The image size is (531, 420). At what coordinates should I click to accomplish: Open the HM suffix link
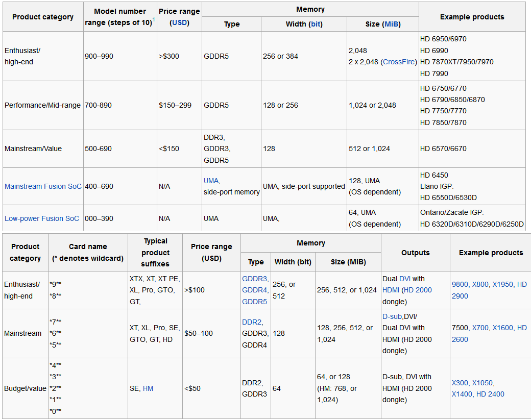[x=148, y=388]
